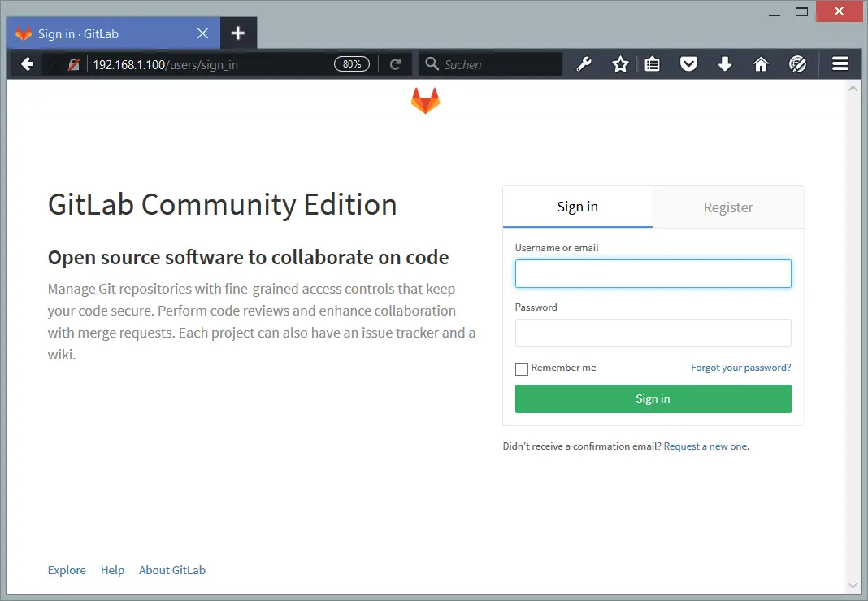Open developer tools wrench icon
Viewport: 868px width, 601px height.
[x=584, y=64]
